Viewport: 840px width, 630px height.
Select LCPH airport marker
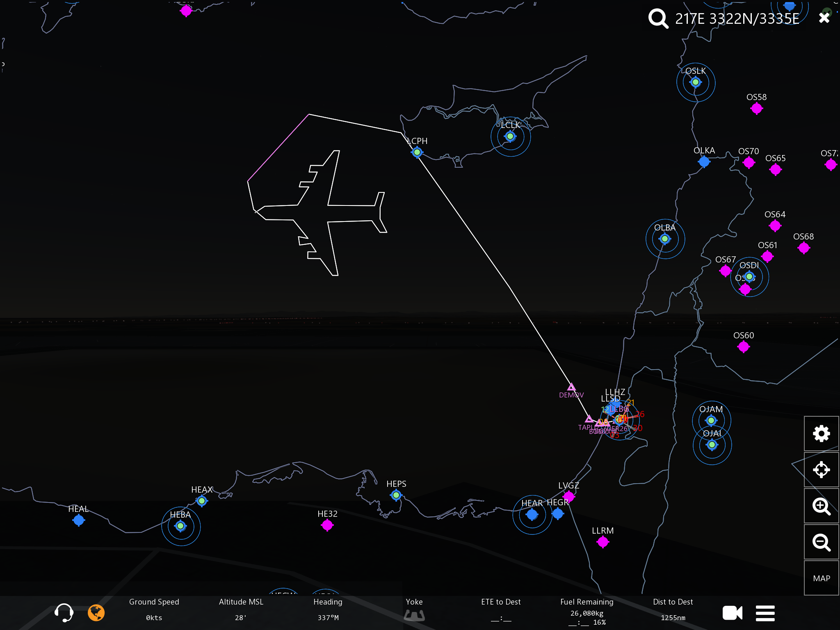417,152
